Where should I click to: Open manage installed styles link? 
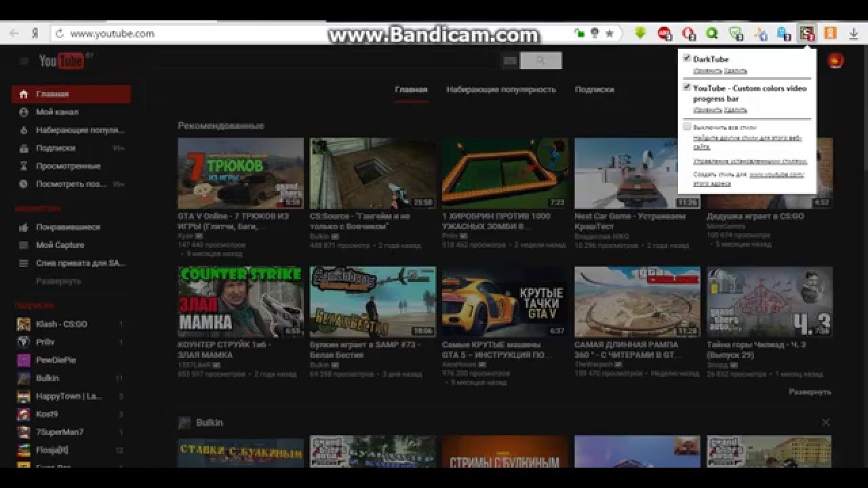tap(750, 161)
